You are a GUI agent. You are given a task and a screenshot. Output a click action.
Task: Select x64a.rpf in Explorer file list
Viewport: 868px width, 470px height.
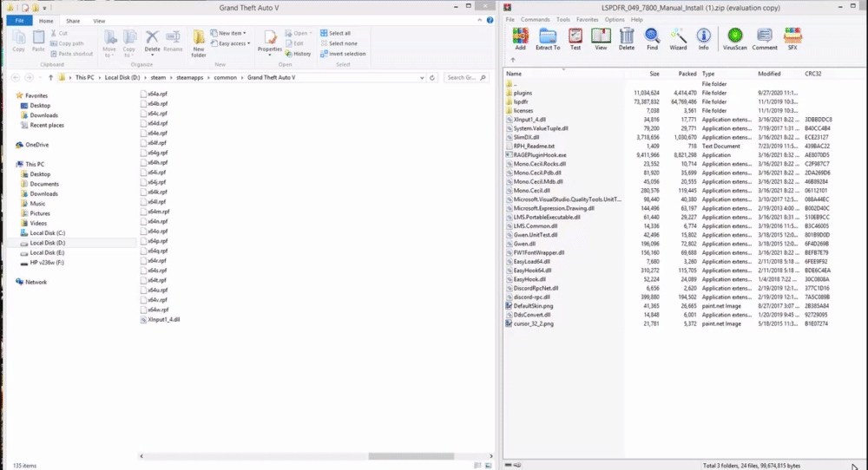154,94
